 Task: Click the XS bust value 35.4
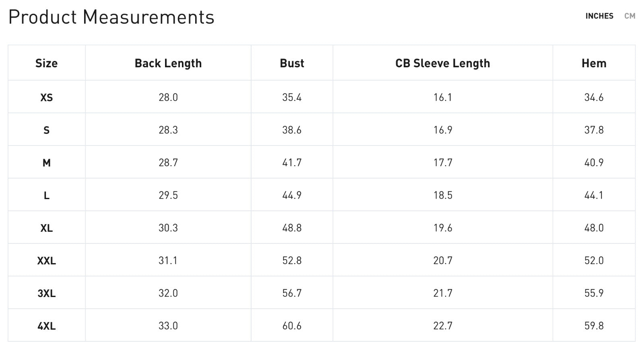click(292, 98)
